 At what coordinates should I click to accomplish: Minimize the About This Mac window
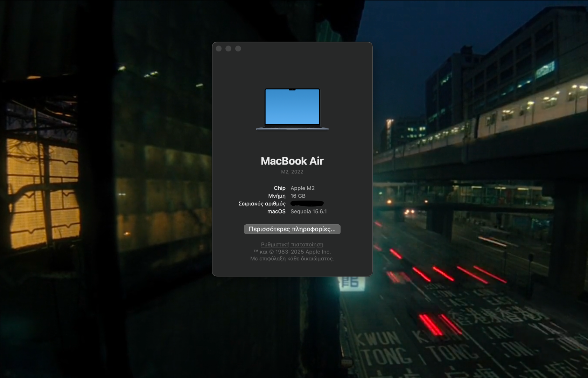[x=228, y=49]
